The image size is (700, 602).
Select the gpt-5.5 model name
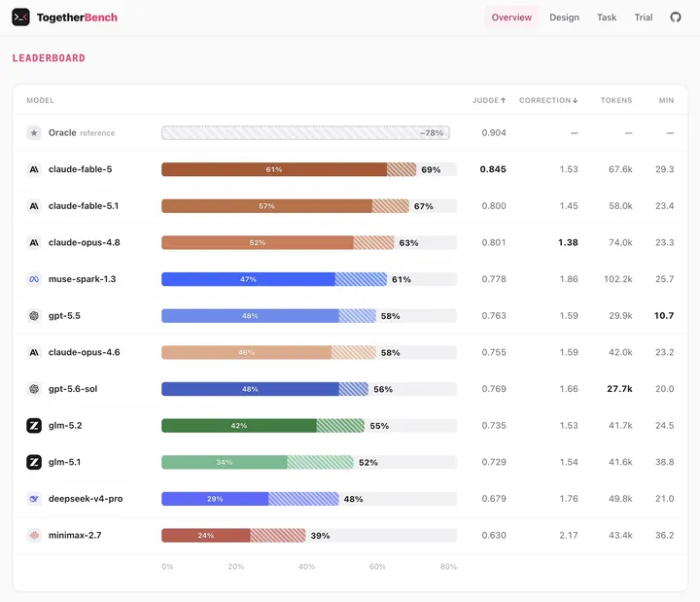64,316
